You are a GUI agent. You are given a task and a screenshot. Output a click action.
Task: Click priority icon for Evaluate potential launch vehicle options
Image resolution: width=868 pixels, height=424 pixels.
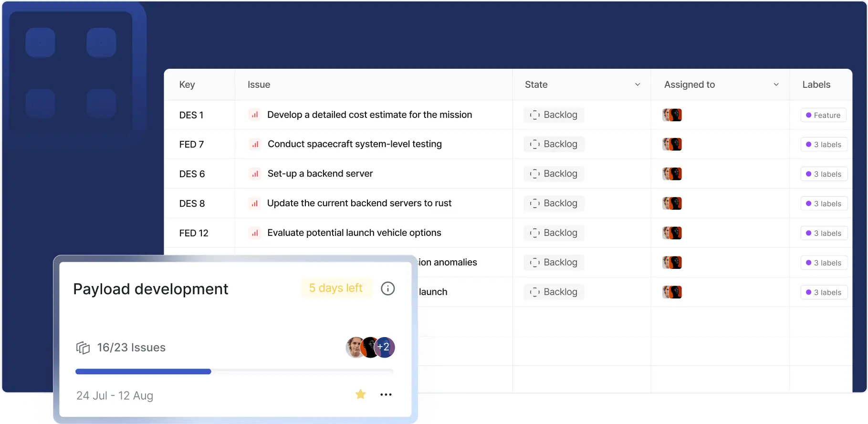(x=255, y=233)
